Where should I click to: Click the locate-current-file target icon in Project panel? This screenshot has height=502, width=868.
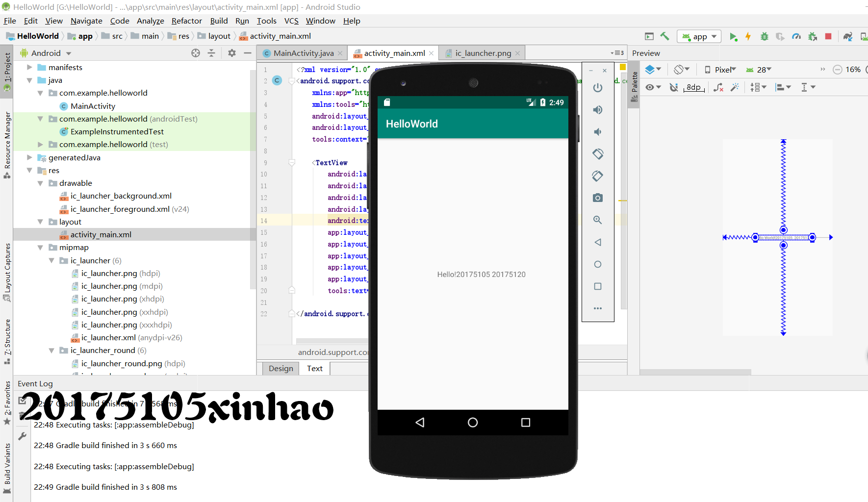tap(196, 53)
